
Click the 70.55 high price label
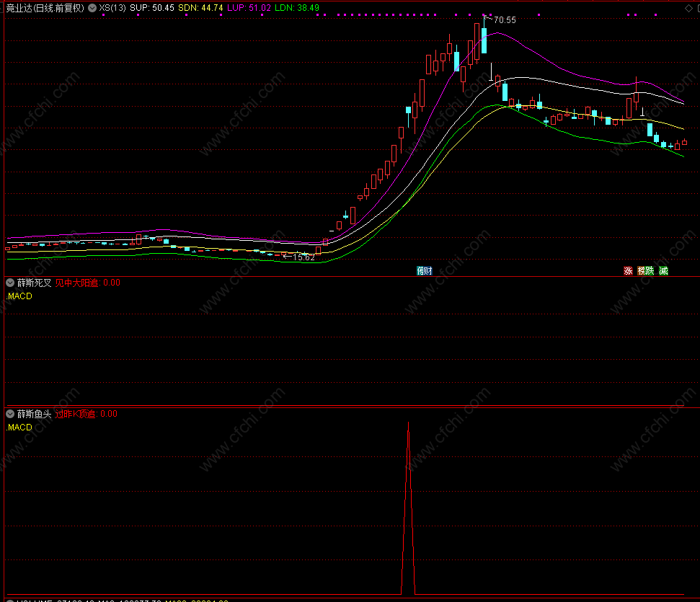point(505,20)
